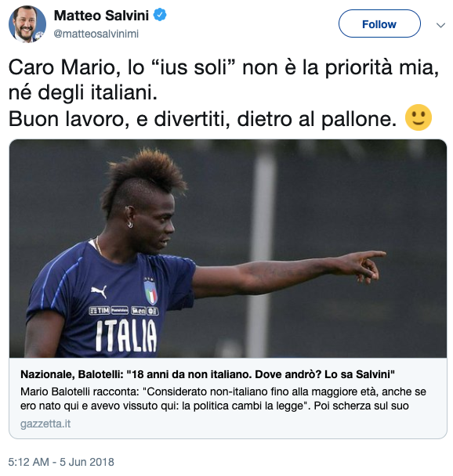Expand the tweet options chevron menu
Image resolution: width=453 pixels, height=476 pixels.
click(440, 25)
